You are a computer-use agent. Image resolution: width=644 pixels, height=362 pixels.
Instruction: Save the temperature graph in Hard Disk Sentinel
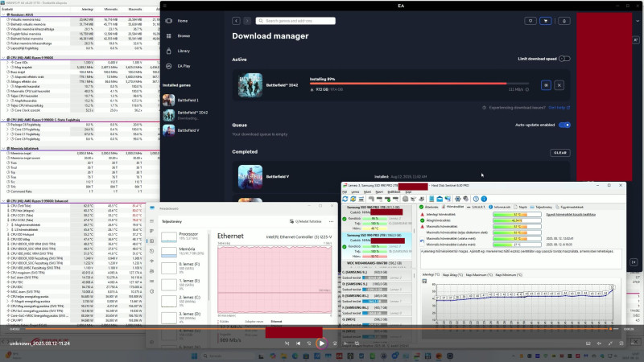(x=424, y=282)
